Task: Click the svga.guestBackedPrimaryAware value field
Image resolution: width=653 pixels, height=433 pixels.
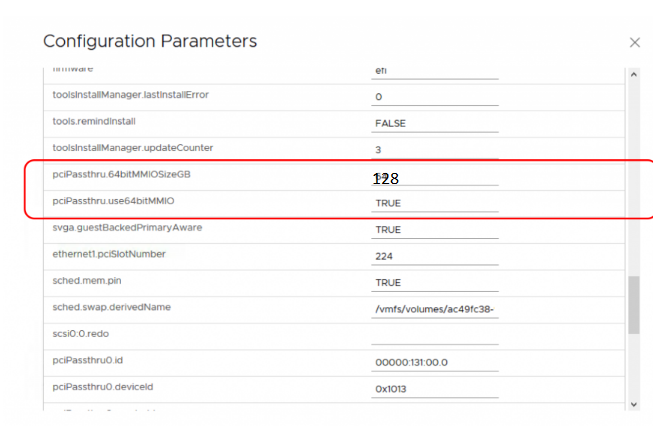Action: tap(435, 229)
